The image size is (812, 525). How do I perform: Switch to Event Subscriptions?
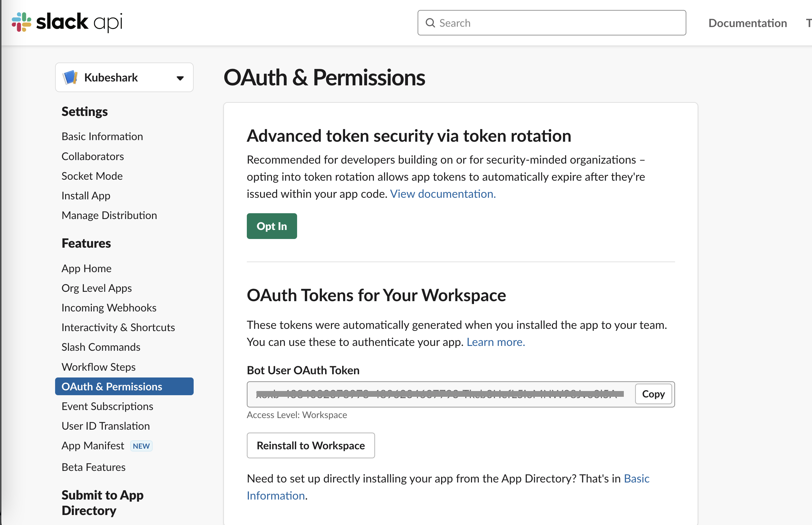point(107,406)
